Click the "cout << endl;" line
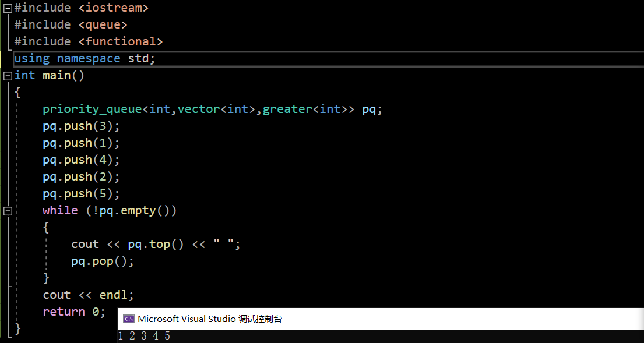 point(89,295)
